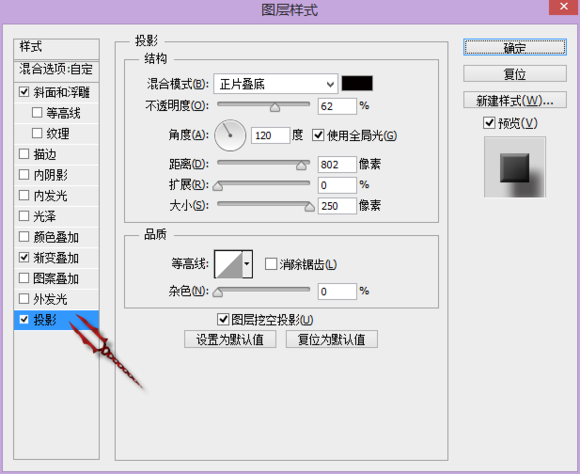Select the 渐变叠加 style label
The height and width of the screenshot is (474, 580).
56,258
